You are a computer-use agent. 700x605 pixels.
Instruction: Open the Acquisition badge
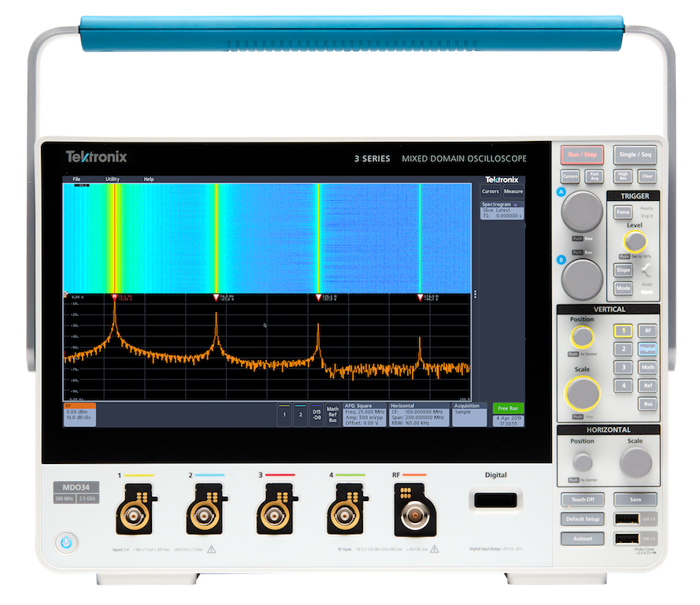469,415
